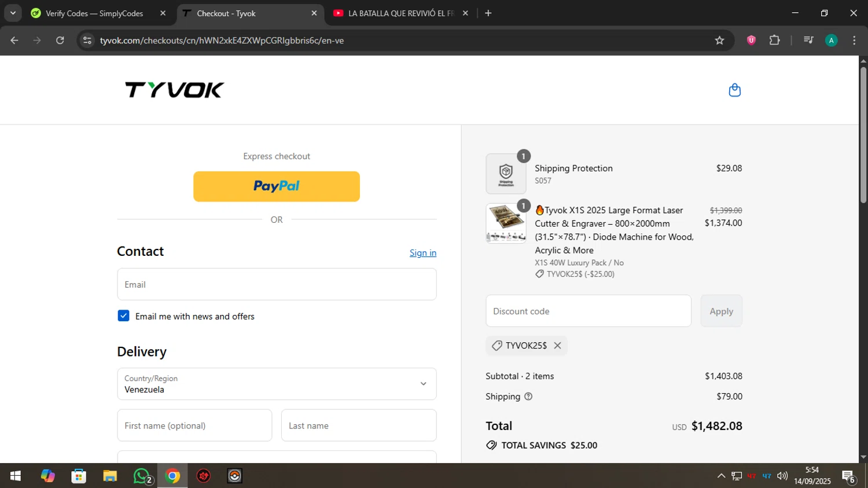Apply the discount code
The image size is (868, 488).
click(721, 311)
